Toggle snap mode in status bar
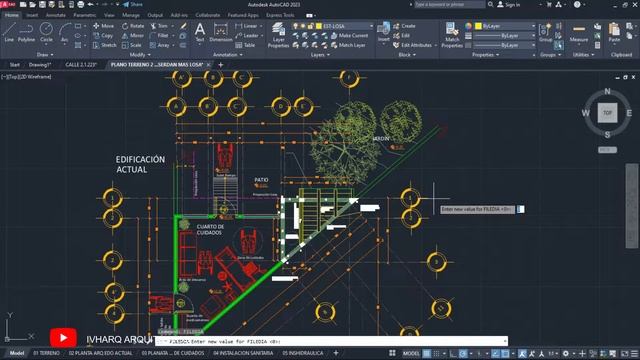 click(x=436, y=353)
